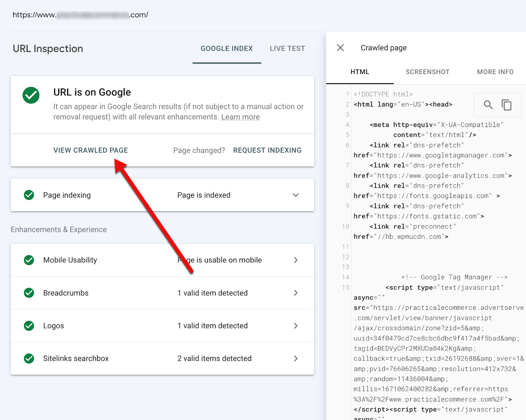526x420 pixels.
Task: Click the googletagmanager.com href line
Action: point(433,155)
